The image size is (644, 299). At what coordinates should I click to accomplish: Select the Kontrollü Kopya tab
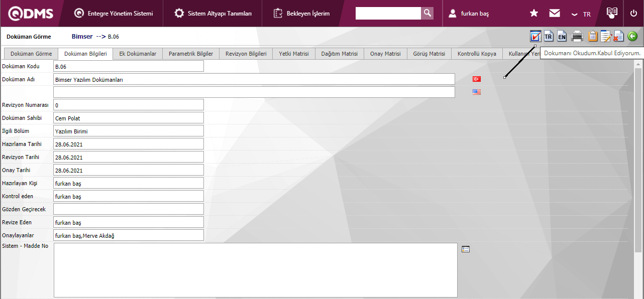click(477, 54)
